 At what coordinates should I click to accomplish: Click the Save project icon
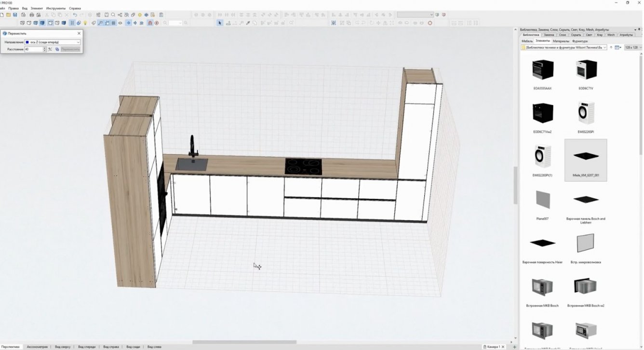15,15
